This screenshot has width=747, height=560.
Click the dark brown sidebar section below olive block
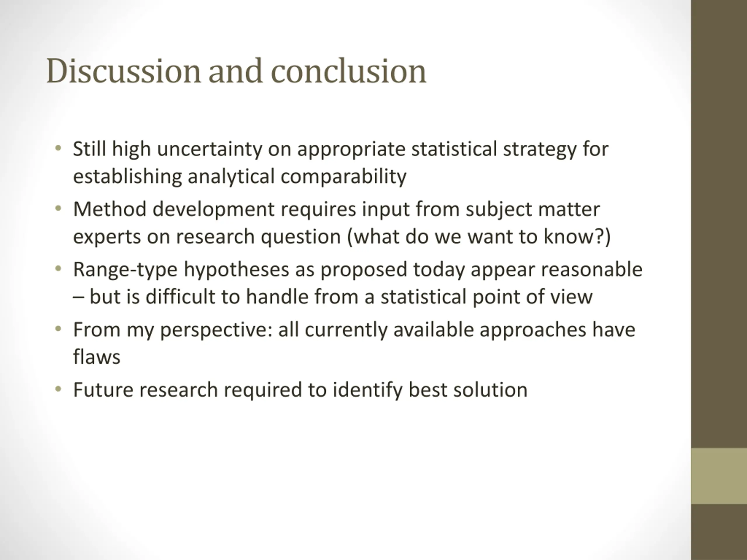pyautogui.click(x=719, y=532)
